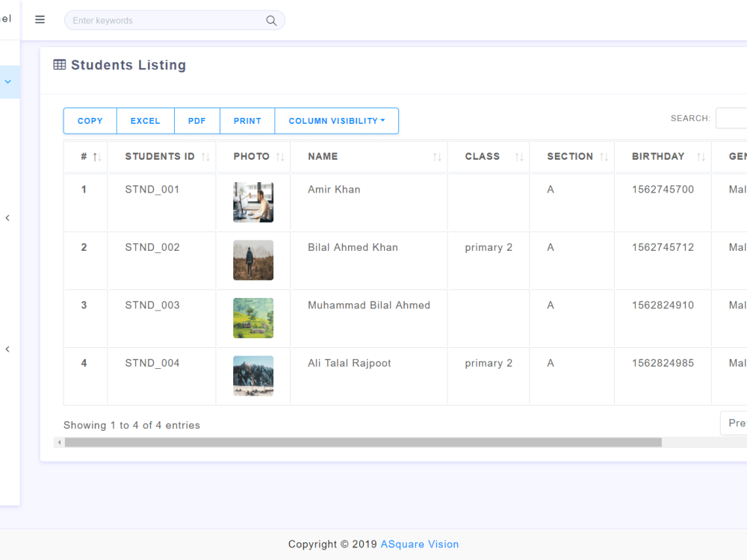
Task: Click the search magnifier icon
Action: point(271,20)
